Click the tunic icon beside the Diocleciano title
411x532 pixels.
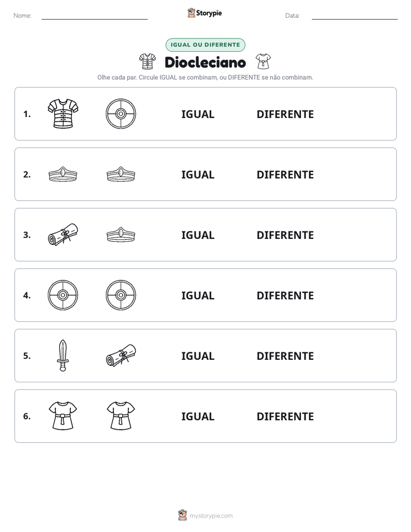tap(263, 61)
